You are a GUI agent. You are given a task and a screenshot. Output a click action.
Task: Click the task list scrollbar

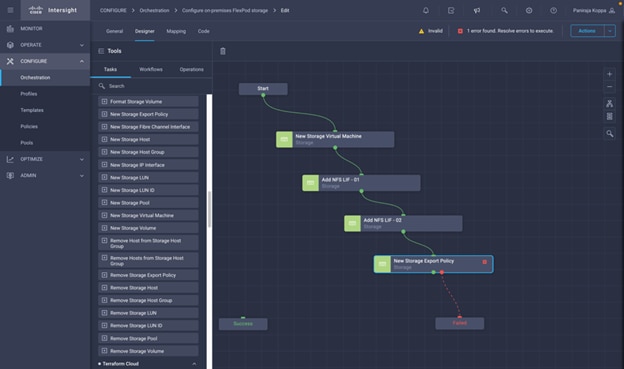209,209
